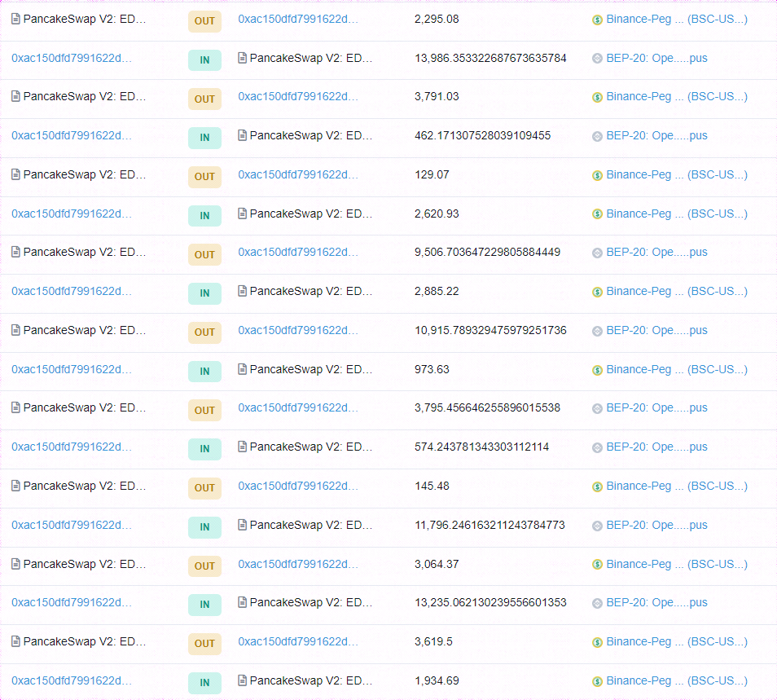Open the Binance-Peg token link in the 3,791.03 row

pos(677,96)
